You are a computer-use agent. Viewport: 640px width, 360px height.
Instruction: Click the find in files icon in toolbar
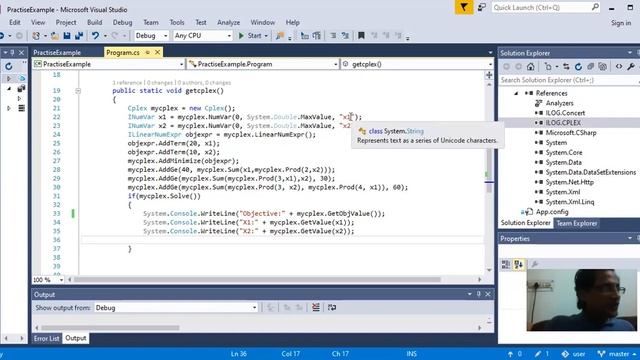(280, 36)
